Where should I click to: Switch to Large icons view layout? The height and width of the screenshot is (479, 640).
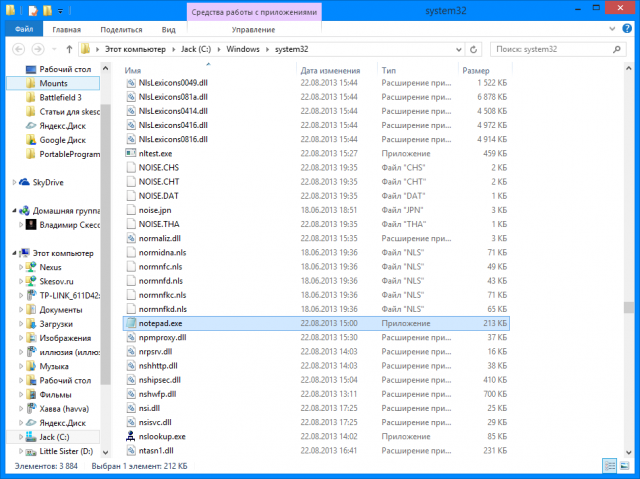[624, 466]
